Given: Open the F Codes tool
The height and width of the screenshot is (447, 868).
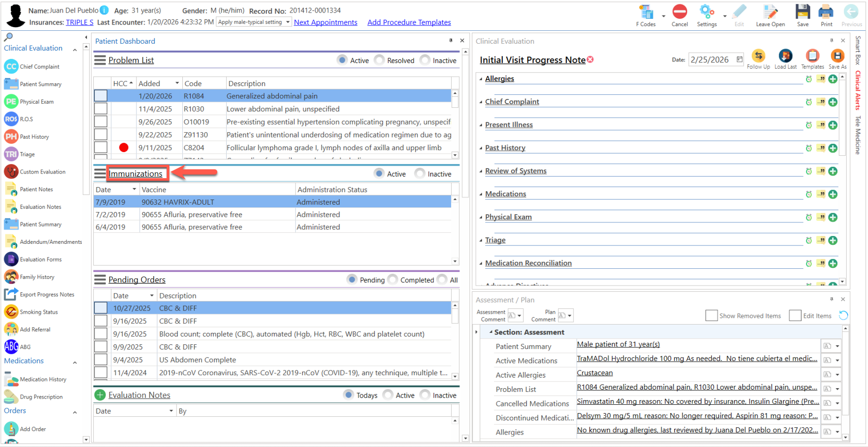Looking at the screenshot, I should 647,16.
